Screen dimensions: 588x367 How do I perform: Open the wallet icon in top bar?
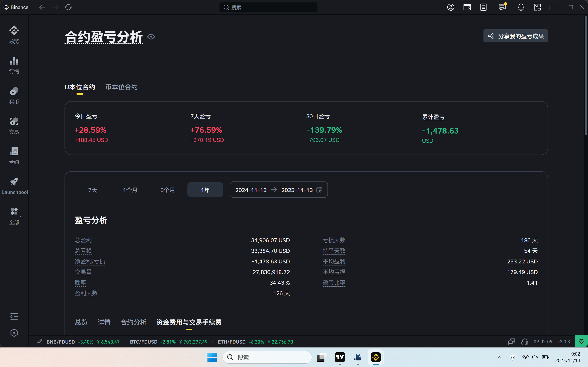(467, 7)
